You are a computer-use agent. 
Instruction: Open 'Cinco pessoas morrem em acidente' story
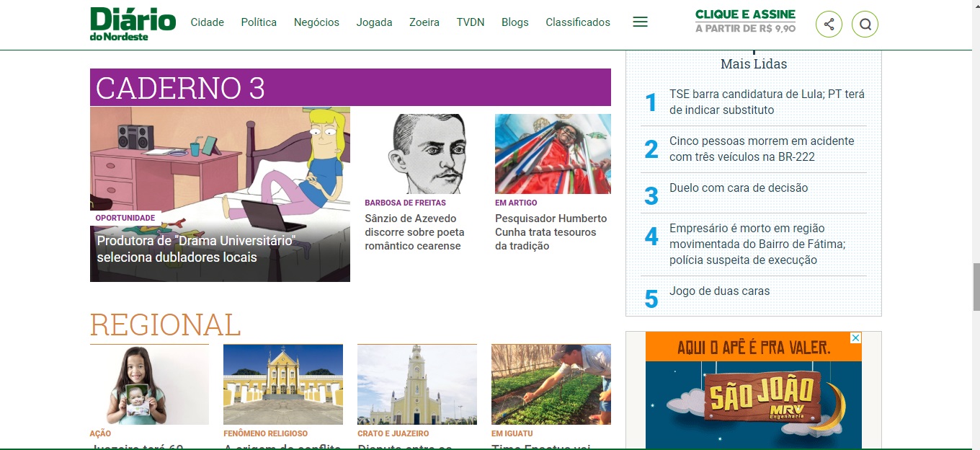click(761, 149)
